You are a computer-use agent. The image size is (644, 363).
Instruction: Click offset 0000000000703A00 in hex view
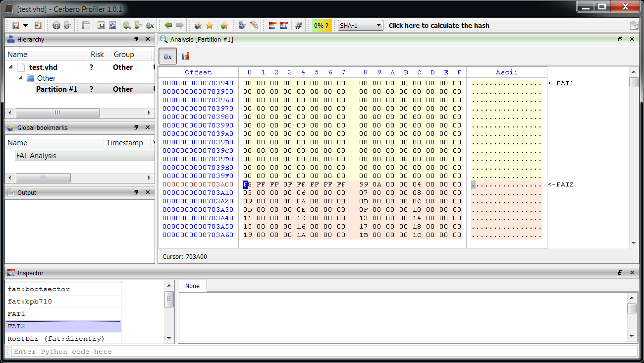(x=198, y=184)
